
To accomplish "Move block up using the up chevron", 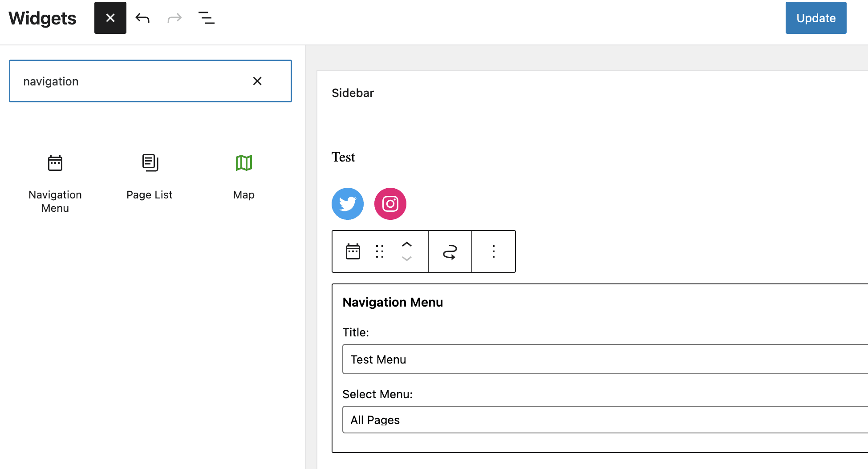I will [x=406, y=244].
